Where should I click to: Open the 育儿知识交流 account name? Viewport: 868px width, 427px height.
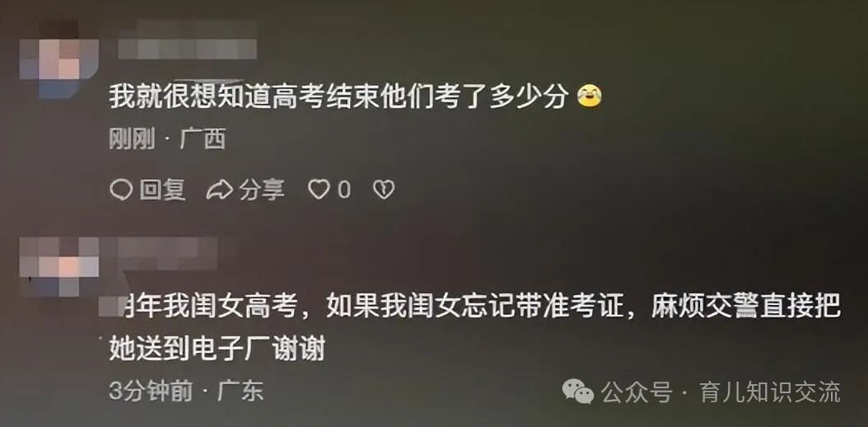769,392
